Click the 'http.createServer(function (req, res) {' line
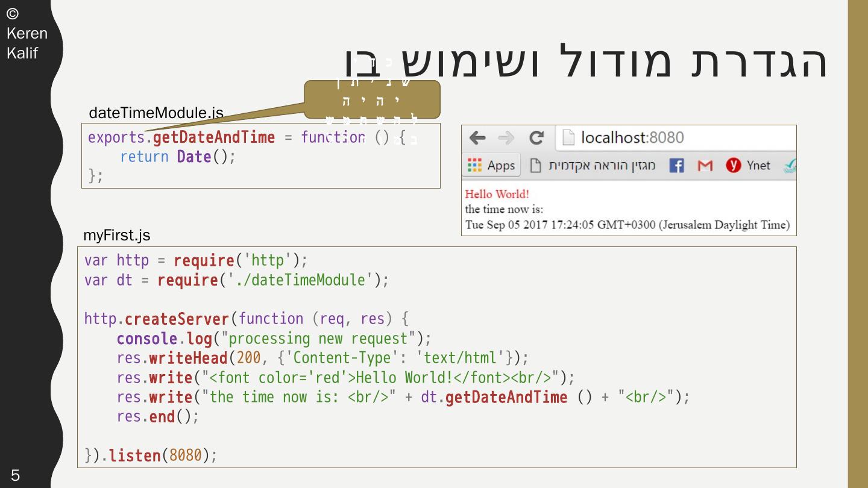The height and width of the screenshot is (488, 868). 247,319
